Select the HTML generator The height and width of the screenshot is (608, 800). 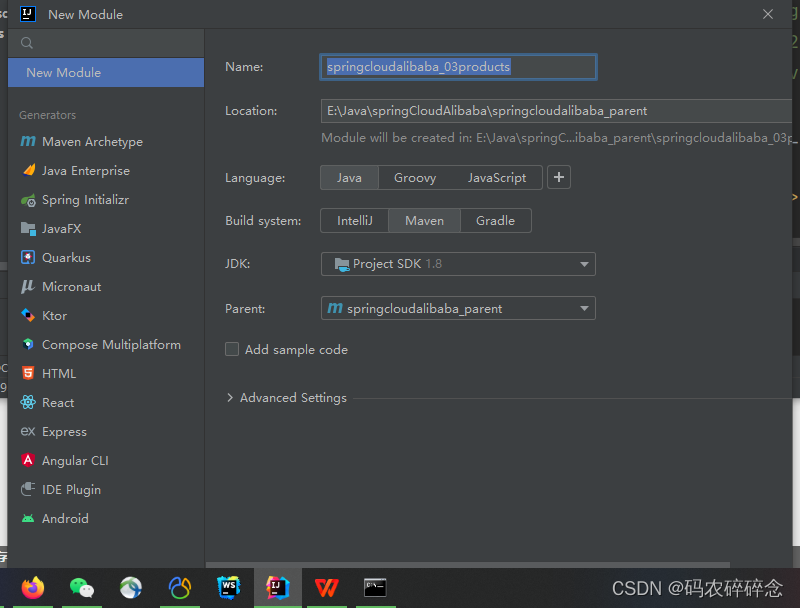106,374
